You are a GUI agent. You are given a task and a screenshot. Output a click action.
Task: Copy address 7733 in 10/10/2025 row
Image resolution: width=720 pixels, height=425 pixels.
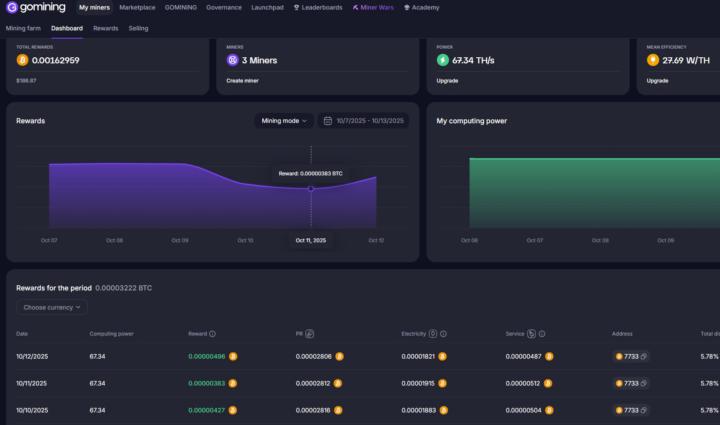644,411
